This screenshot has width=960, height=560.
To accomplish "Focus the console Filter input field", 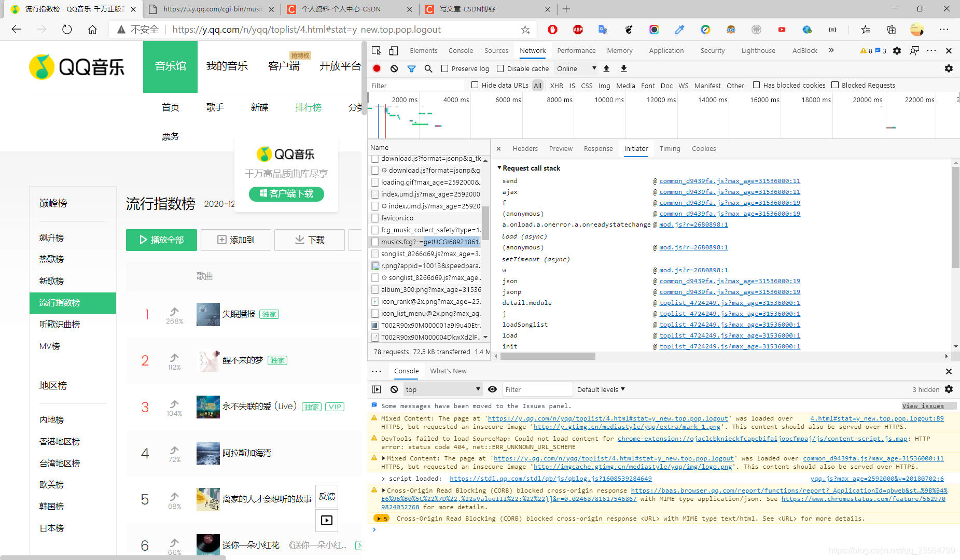I will coord(538,389).
